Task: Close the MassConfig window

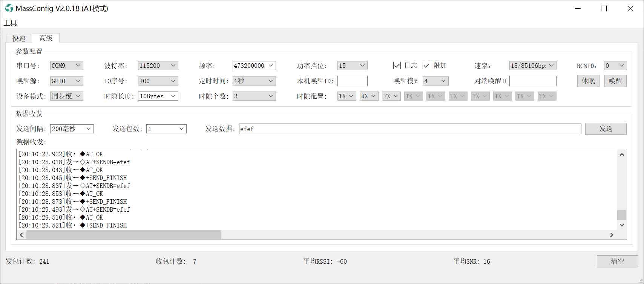Action: click(x=630, y=8)
